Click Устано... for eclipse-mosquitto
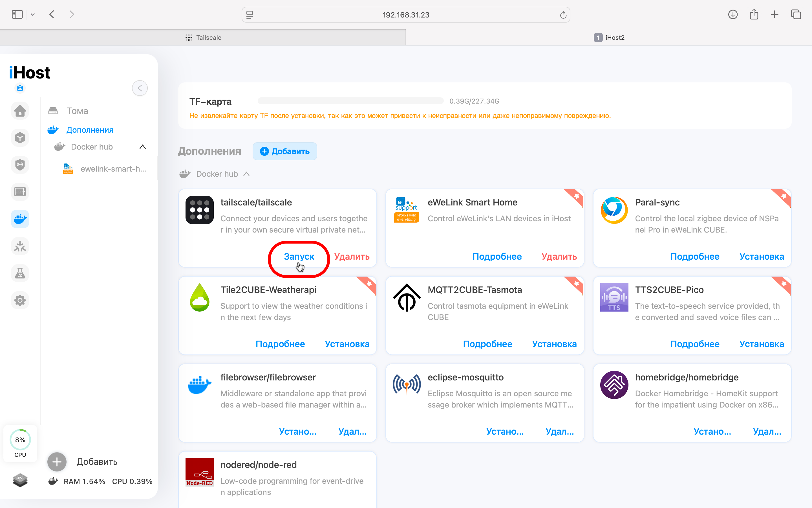The image size is (812, 508). click(x=505, y=432)
